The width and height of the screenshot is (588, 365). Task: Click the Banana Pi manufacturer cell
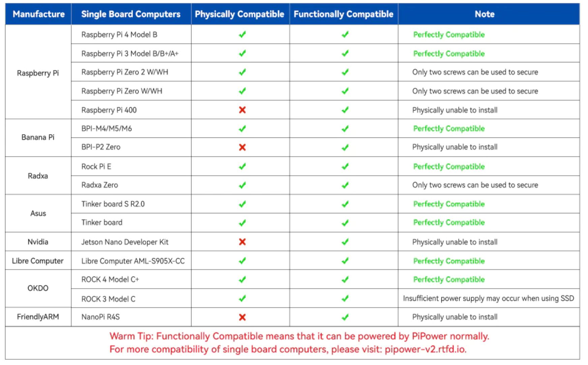click(38, 138)
